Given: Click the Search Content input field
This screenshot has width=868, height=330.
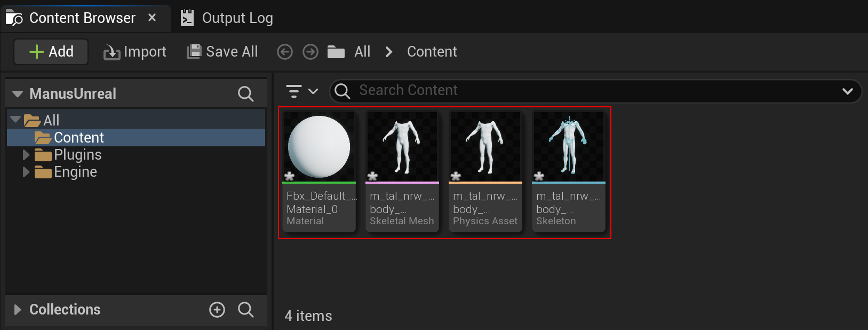Looking at the screenshot, I should tap(587, 90).
